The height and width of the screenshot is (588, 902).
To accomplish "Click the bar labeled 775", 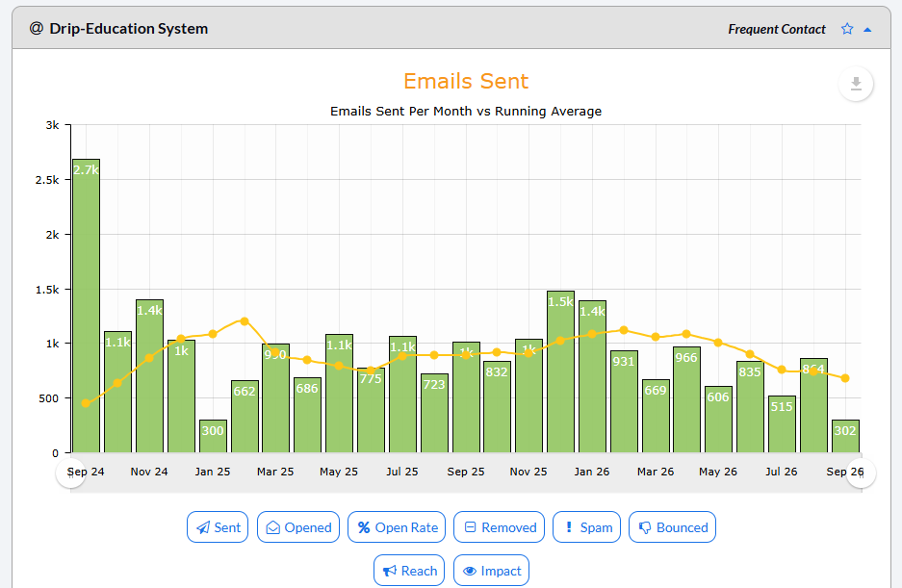I will pos(371,410).
